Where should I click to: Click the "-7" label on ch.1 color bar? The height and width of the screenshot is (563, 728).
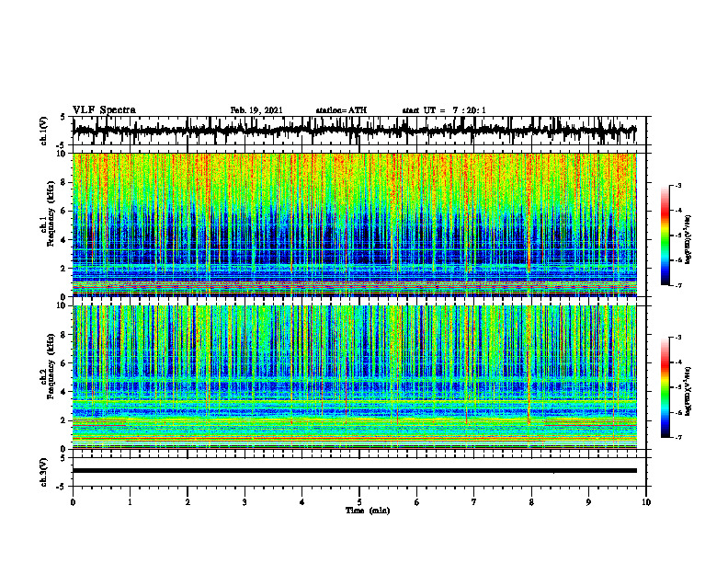pyautogui.click(x=677, y=285)
